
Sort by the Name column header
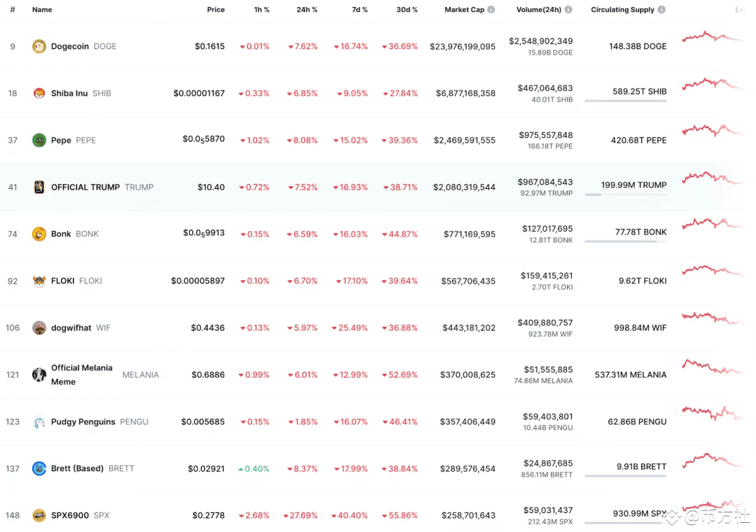pos(42,10)
